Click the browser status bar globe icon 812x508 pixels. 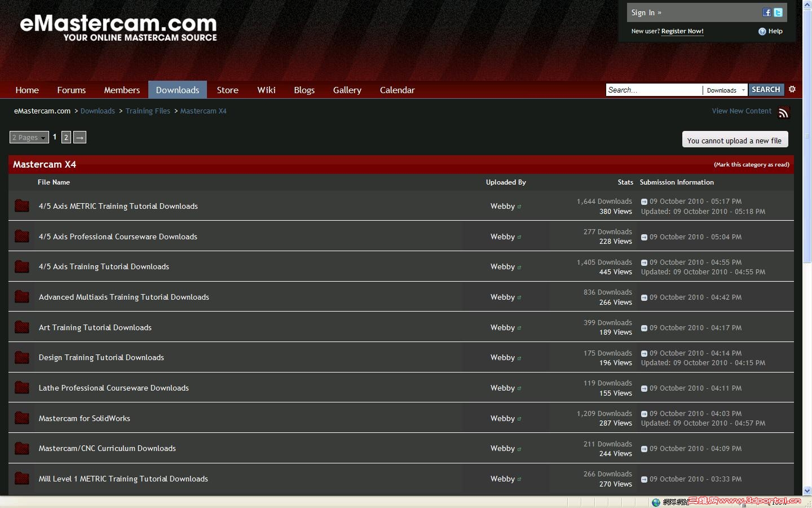[x=656, y=502]
